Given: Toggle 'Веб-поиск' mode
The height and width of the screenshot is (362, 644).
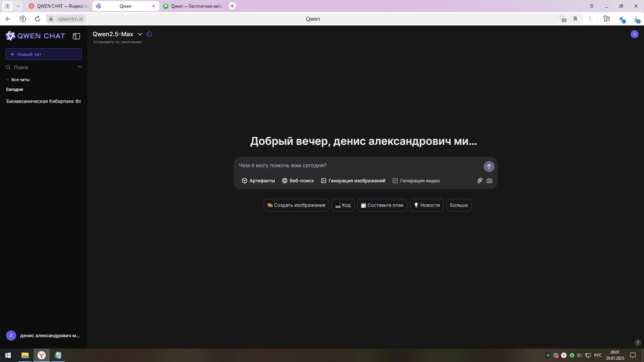Looking at the screenshot, I should pyautogui.click(x=298, y=181).
